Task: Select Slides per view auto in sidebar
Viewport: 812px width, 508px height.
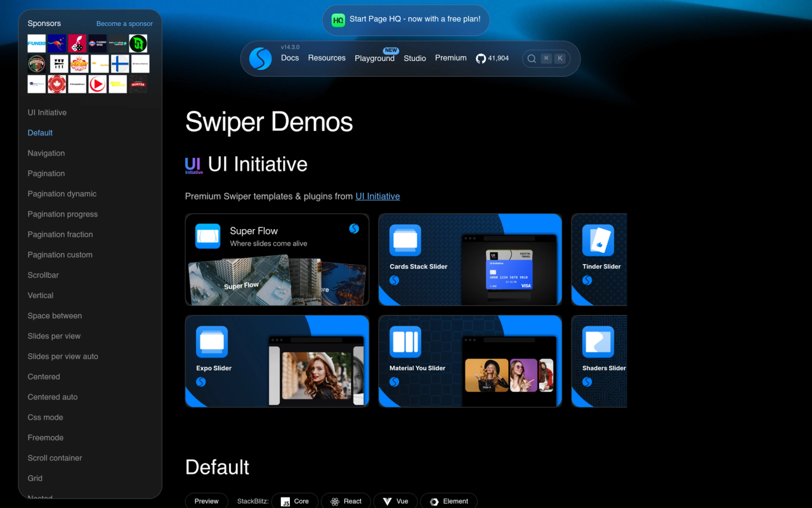Action: click(63, 356)
